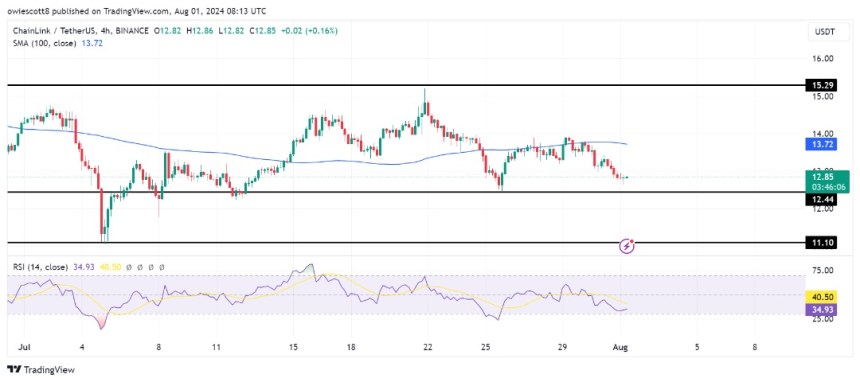
Task: Click the 11.10 price level label
Action: [821, 243]
